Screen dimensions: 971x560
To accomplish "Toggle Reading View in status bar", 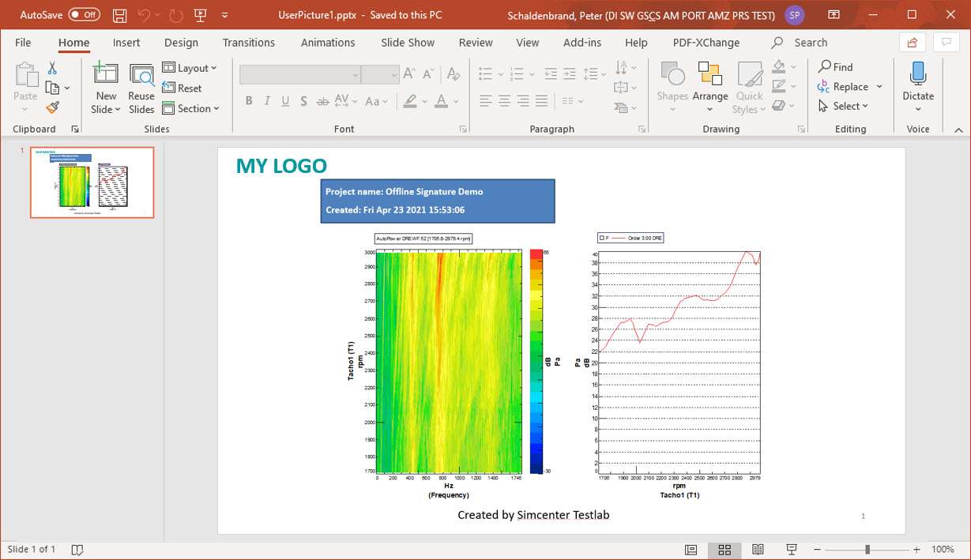I will coord(758,550).
